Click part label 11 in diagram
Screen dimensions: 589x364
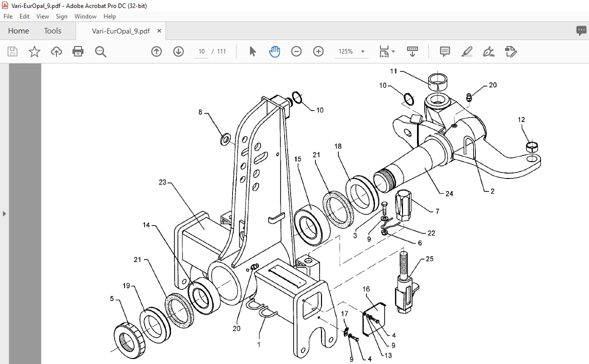coord(393,71)
